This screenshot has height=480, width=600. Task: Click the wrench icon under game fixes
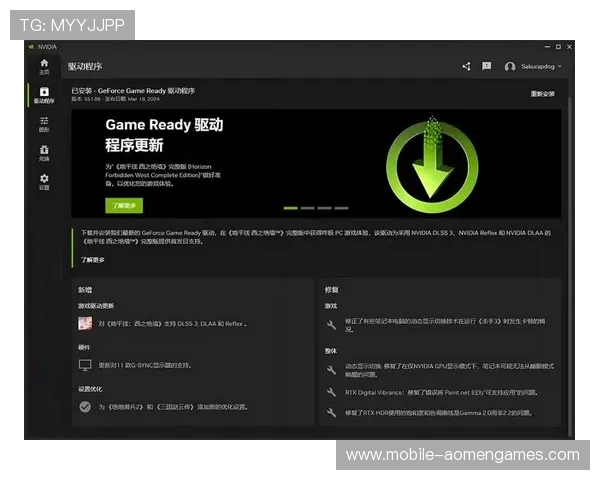[x=331, y=325]
